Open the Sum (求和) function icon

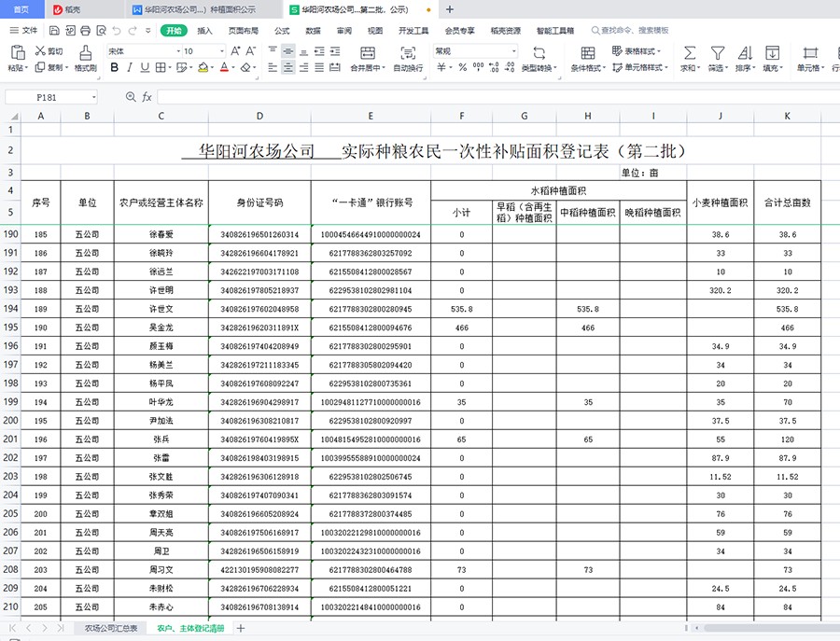point(689,52)
